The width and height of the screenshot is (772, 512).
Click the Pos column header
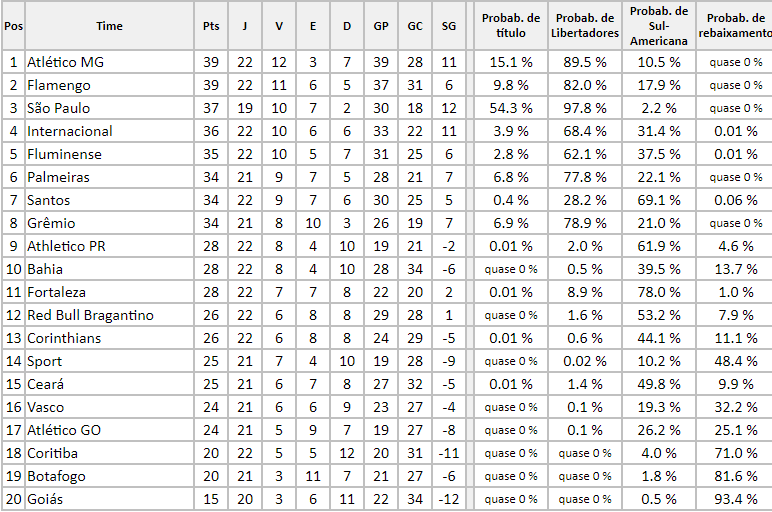13,26
